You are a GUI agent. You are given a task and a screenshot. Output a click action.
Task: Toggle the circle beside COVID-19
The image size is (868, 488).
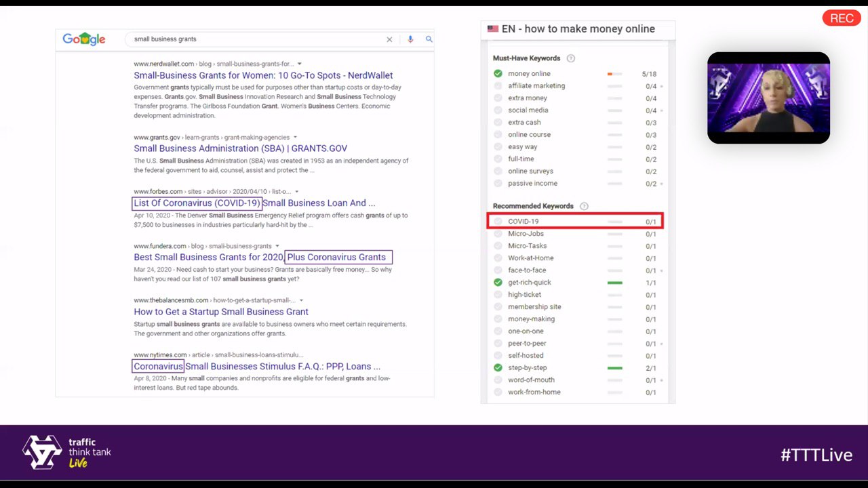(498, 222)
